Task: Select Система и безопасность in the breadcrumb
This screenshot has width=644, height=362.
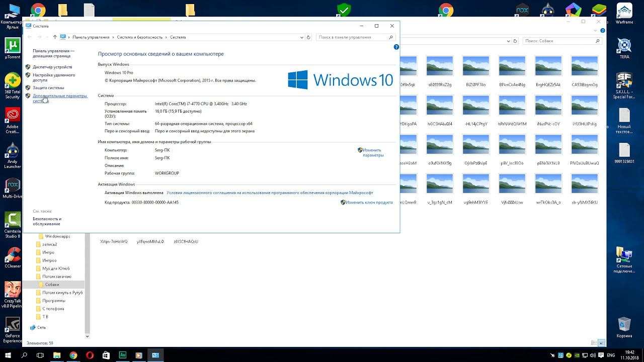Action: [x=140, y=37]
